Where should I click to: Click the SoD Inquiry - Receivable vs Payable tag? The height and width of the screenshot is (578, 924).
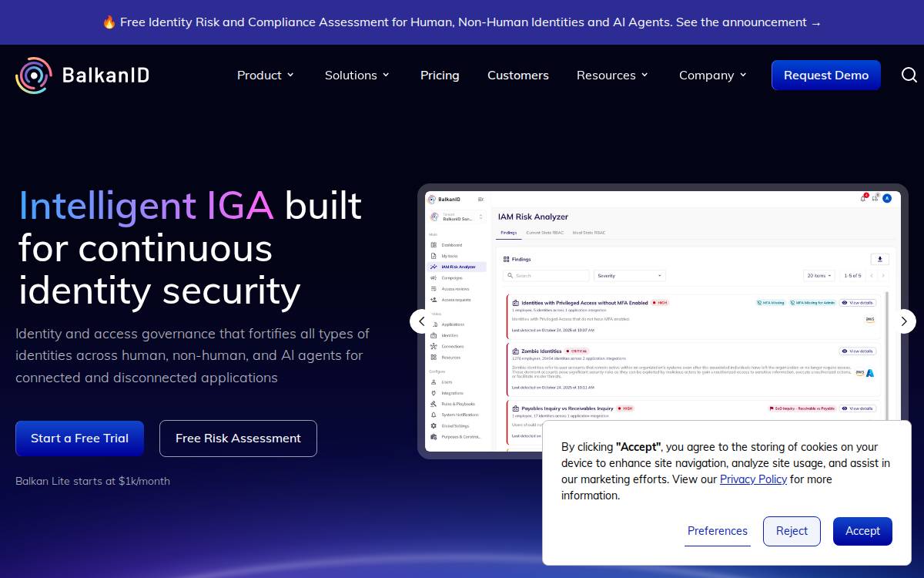click(802, 408)
